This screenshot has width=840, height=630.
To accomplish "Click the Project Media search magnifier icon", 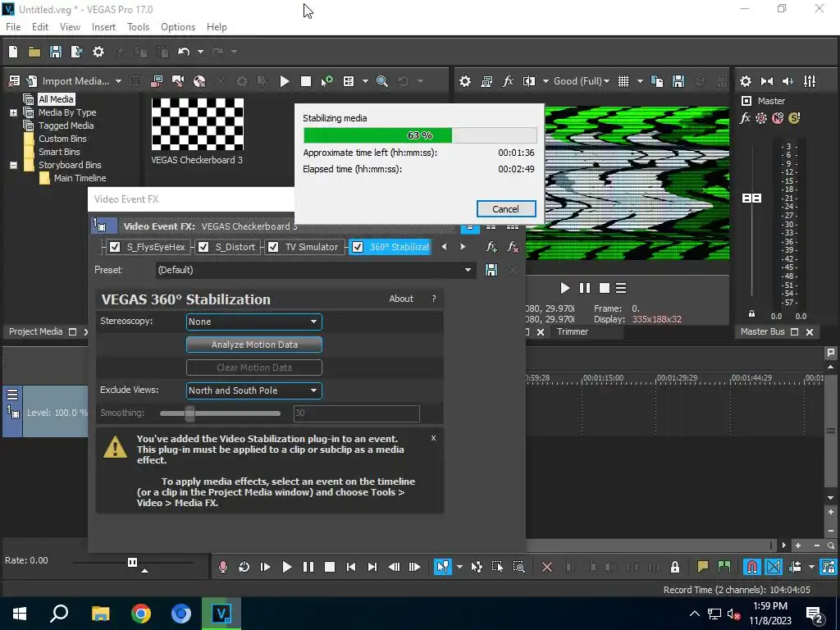I will pos(382,81).
